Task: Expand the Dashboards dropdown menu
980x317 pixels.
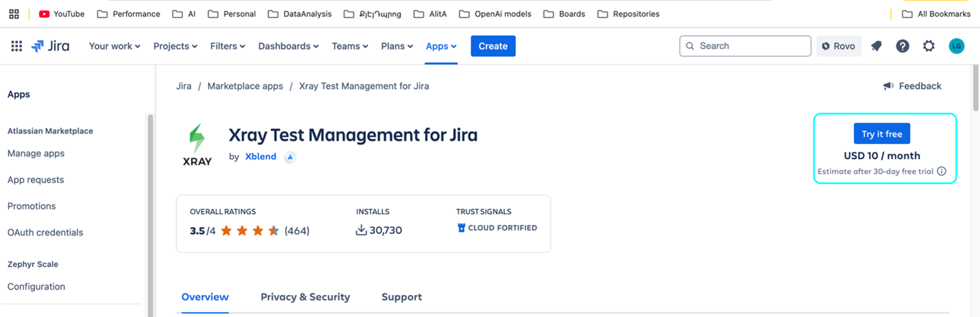Action: 289,46
